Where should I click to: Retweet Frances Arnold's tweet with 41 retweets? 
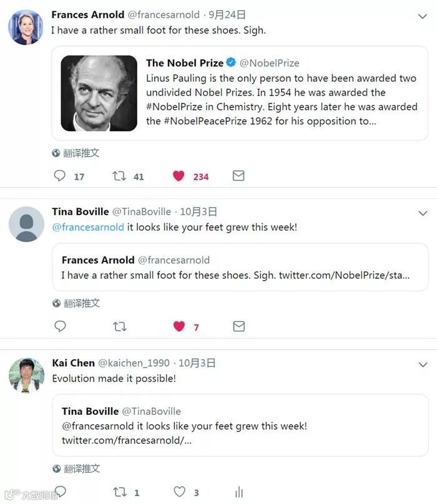(x=119, y=176)
